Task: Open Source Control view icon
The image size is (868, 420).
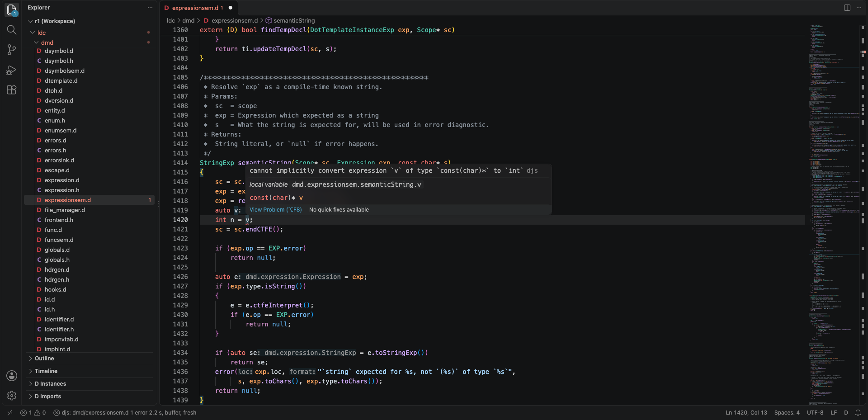Action: [12, 50]
